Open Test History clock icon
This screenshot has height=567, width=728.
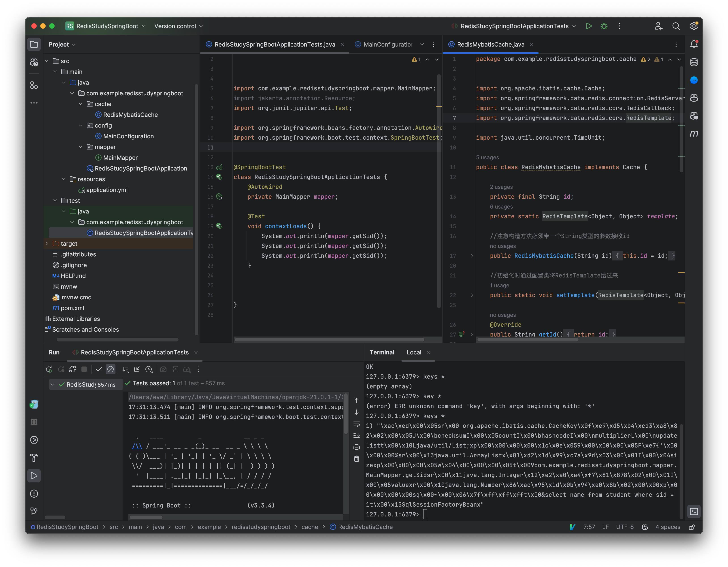149,369
